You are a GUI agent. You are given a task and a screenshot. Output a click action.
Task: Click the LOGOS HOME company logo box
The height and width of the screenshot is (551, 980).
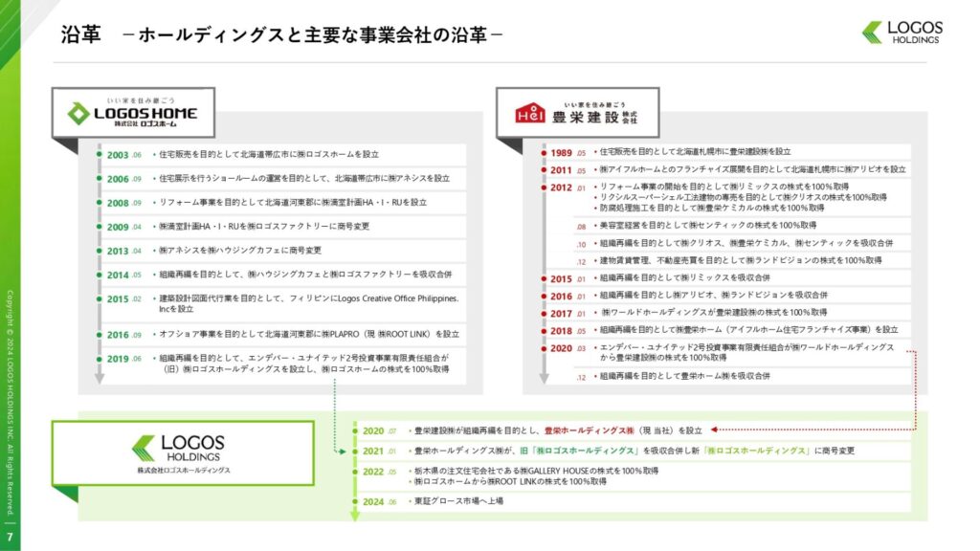click(133, 113)
